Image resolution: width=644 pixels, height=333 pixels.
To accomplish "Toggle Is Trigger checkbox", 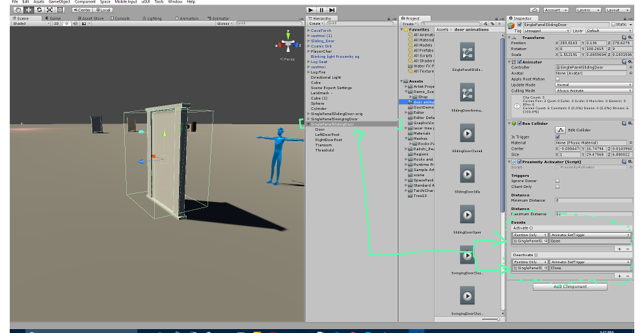I will (x=557, y=137).
